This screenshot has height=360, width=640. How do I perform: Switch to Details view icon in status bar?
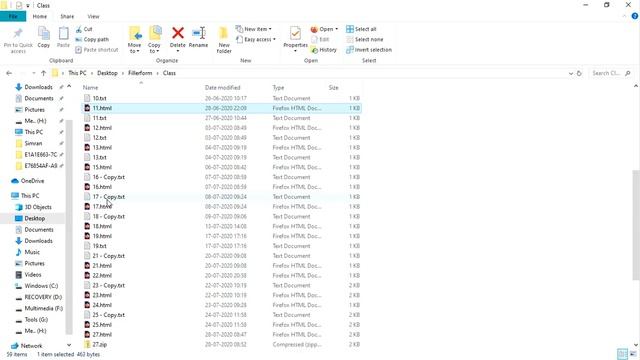[622, 354]
